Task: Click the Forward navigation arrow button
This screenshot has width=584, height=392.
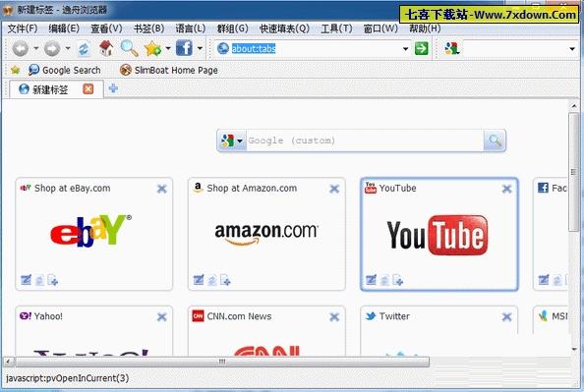Action: point(52,48)
